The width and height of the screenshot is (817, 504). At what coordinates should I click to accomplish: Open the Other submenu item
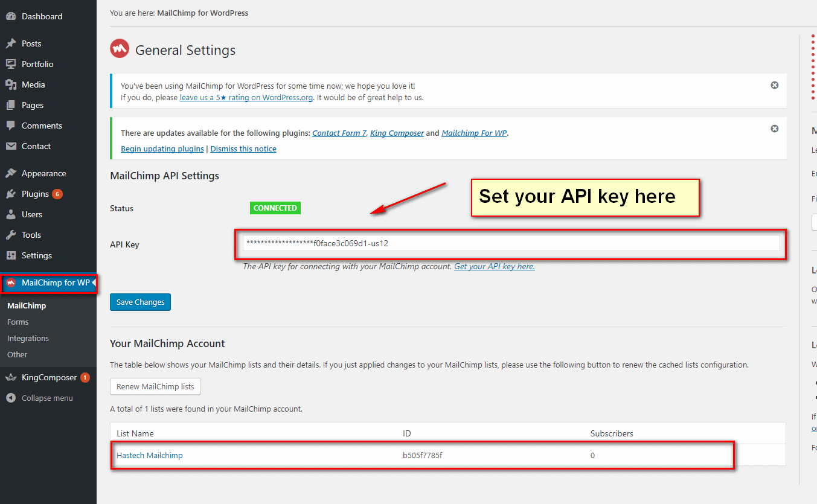(18, 354)
